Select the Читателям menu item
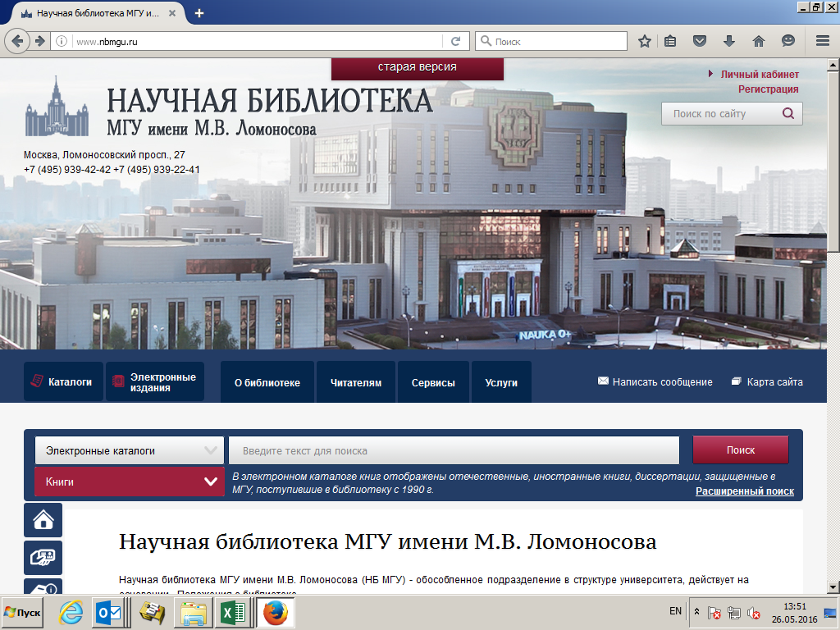This screenshot has width=840, height=630. 356,382
